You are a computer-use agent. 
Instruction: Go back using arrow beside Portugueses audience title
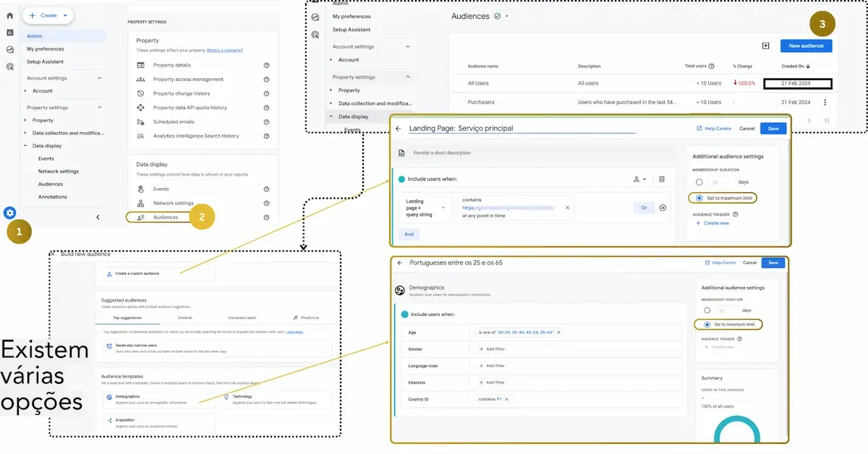tap(398, 262)
